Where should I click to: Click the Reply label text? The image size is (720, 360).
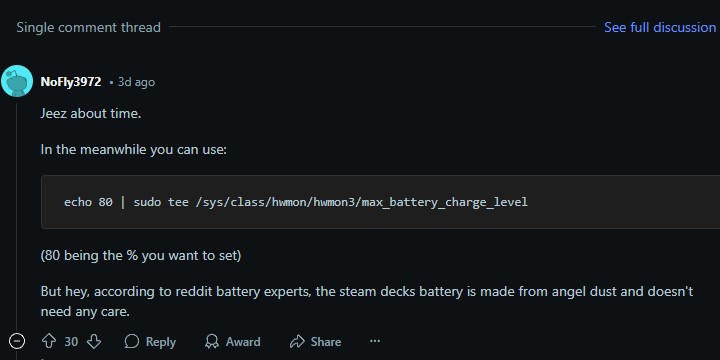[x=161, y=342]
